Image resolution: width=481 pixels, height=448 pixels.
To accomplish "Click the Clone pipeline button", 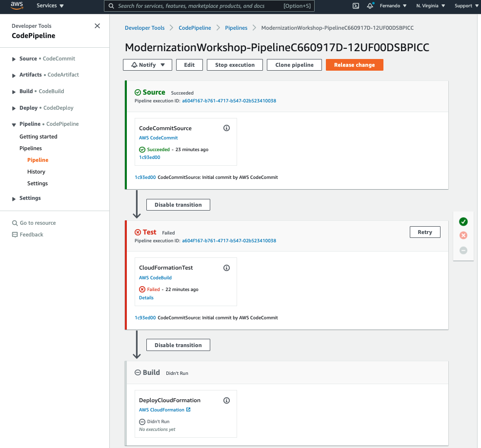I will [x=294, y=65].
